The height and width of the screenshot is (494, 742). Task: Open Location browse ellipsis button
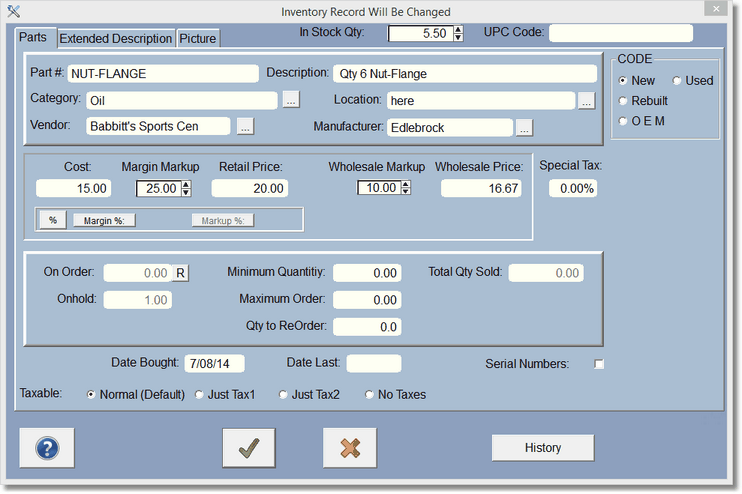point(586,100)
